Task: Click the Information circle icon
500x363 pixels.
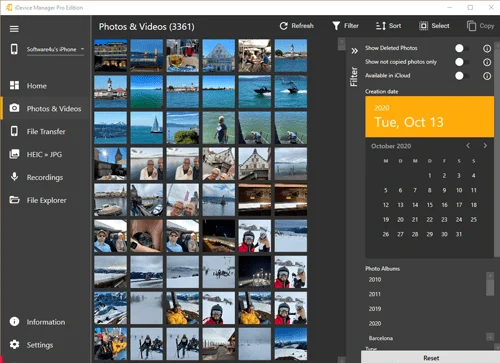Action: (14, 321)
